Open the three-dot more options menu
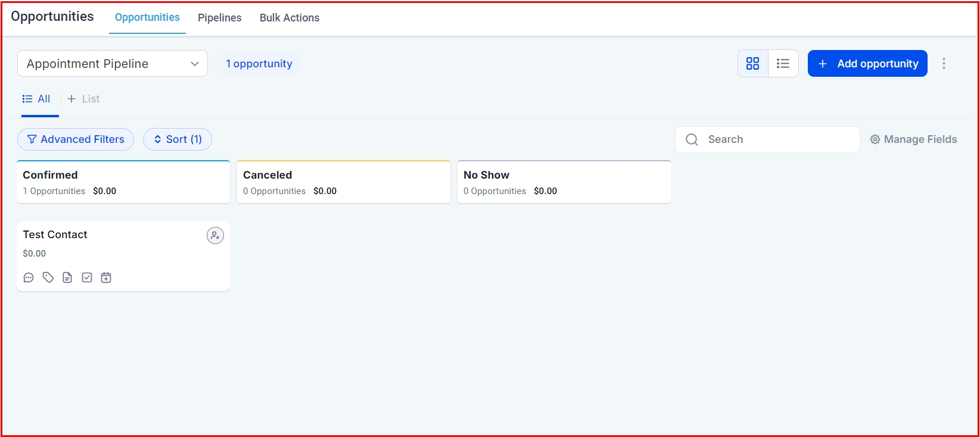This screenshot has width=980, height=437. tap(944, 64)
